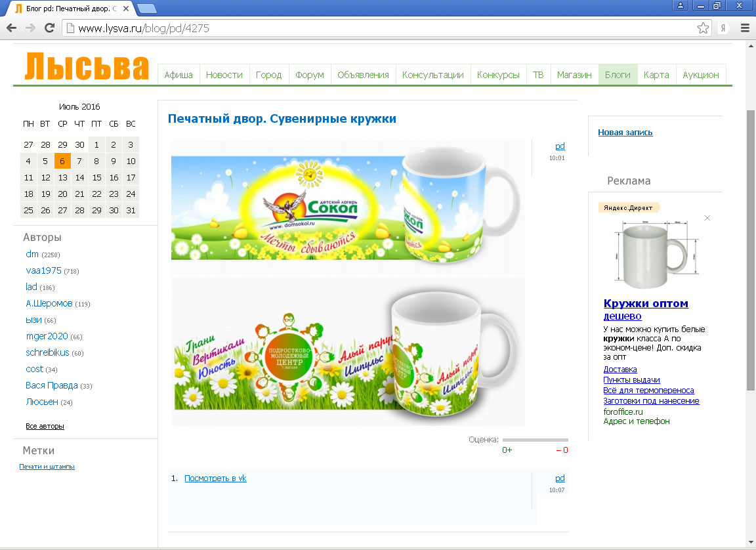The height and width of the screenshot is (550, 756).
Task: Open author schreibikus's blog
Action: pos(47,352)
